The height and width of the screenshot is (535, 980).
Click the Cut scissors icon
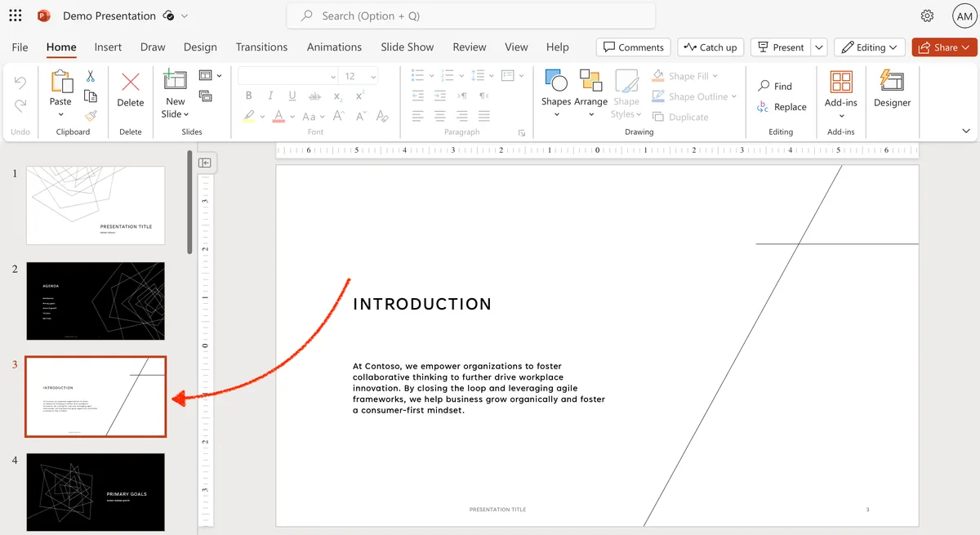tap(91, 76)
